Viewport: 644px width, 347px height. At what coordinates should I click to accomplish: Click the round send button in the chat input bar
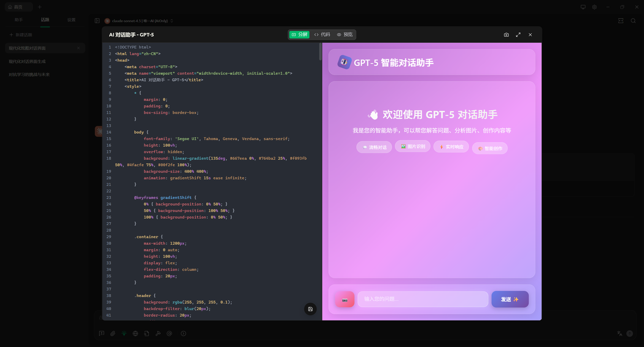[x=629, y=333]
